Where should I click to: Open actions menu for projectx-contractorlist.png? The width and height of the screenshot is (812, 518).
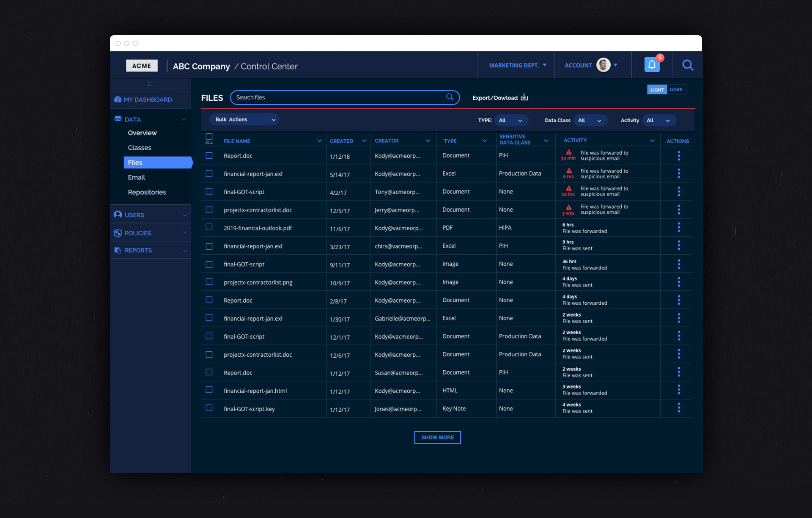679,282
